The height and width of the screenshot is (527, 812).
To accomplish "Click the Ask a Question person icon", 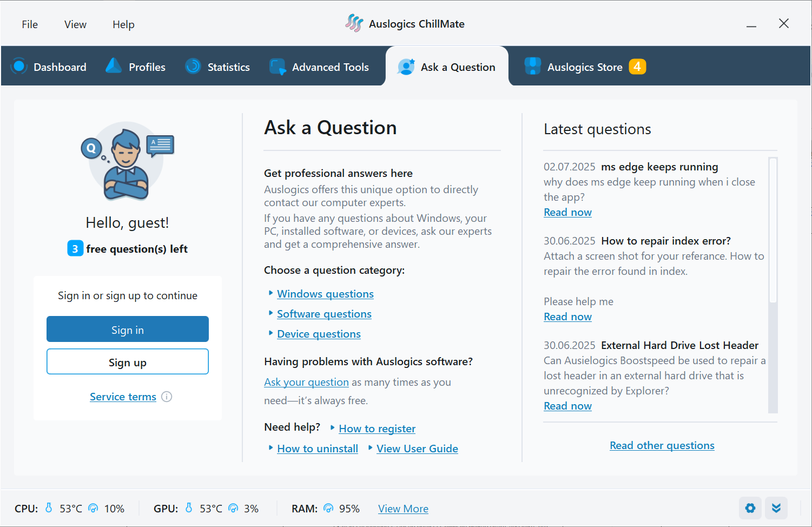I will coord(406,67).
